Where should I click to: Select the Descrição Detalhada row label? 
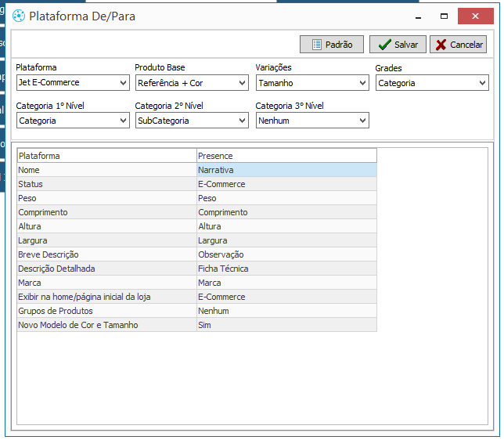[107, 269]
